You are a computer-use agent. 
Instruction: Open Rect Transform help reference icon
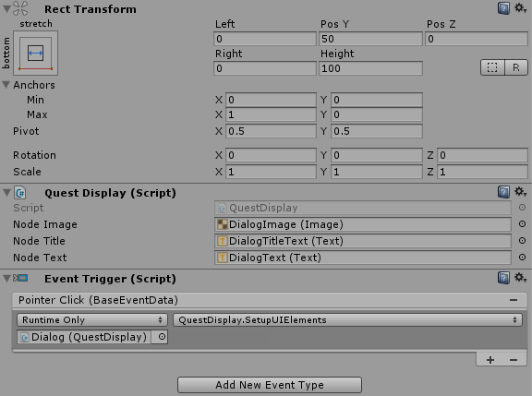click(x=503, y=8)
